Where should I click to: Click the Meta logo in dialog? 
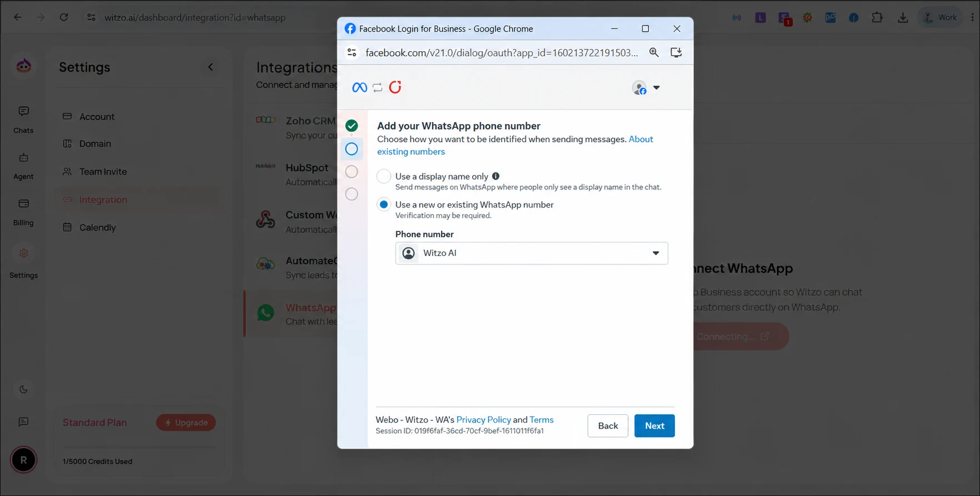tap(359, 87)
